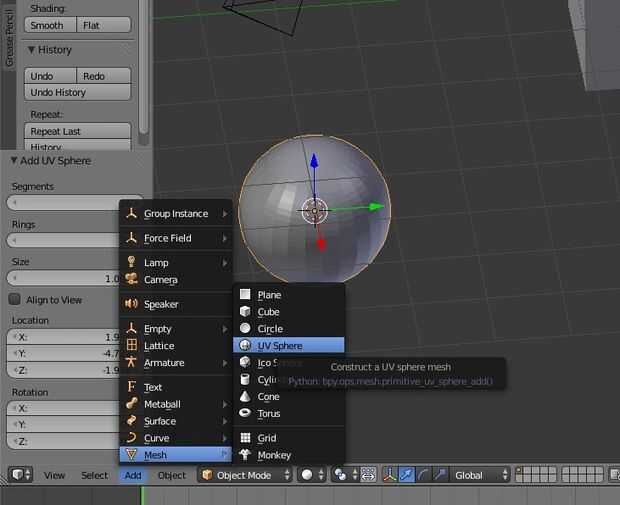Open the Global orientation dropdown

[x=480, y=475]
